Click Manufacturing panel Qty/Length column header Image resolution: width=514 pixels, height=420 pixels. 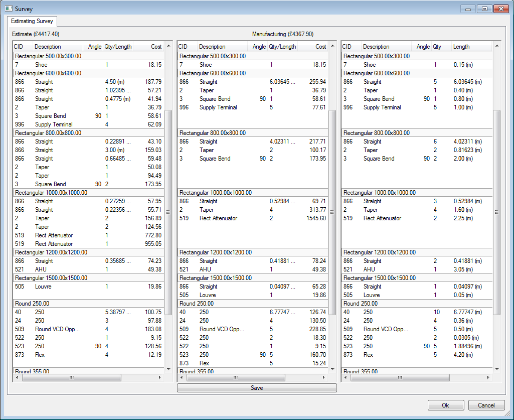tap(282, 47)
